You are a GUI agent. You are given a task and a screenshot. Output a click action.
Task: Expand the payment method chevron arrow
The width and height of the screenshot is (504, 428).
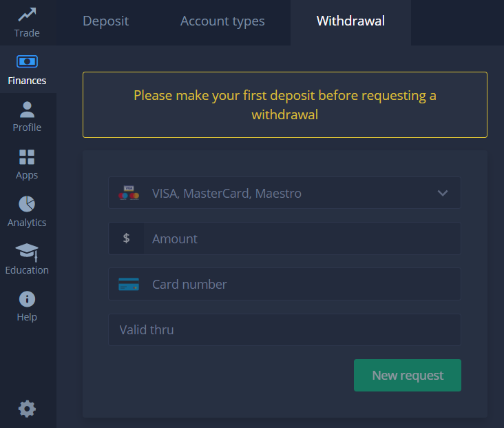pyautogui.click(x=443, y=193)
